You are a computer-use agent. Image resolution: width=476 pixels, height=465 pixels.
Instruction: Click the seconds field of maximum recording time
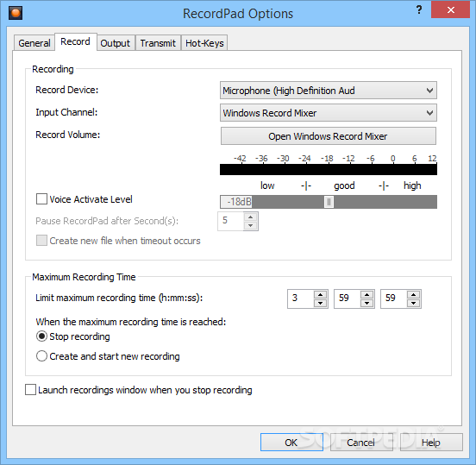(394, 298)
